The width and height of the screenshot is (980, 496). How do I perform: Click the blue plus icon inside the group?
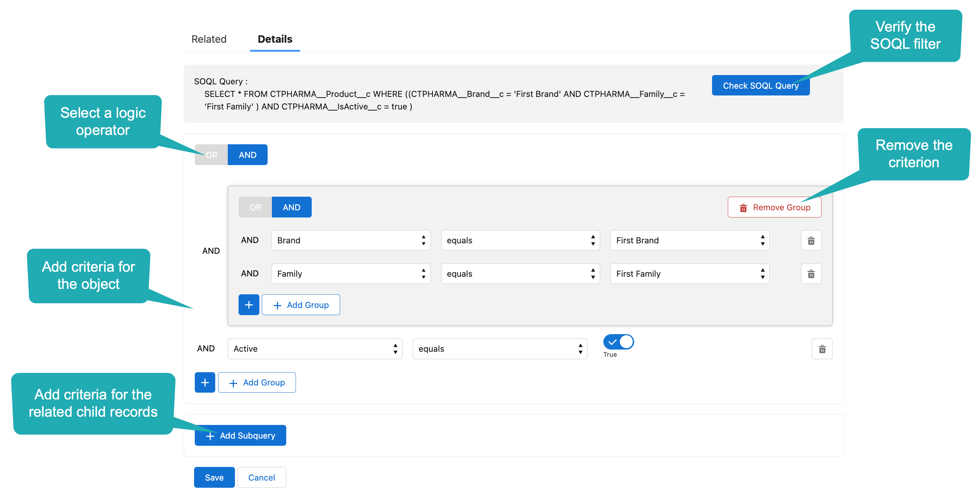(x=249, y=305)
